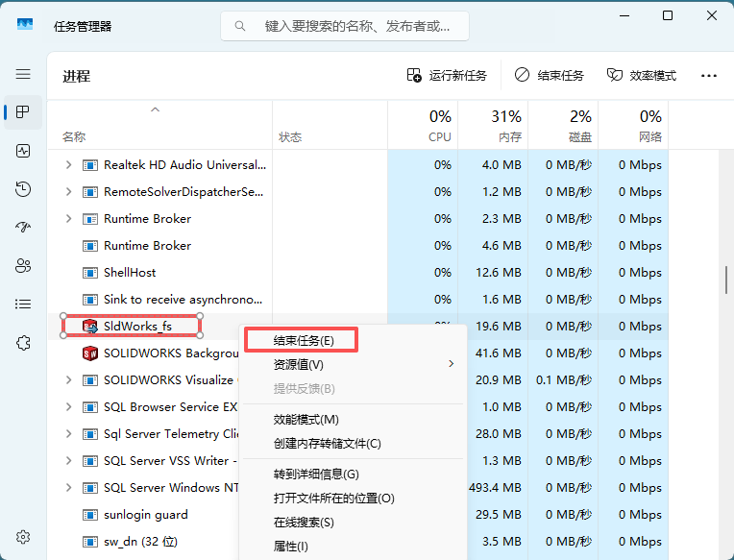Click 结束任务 in the top toolbar
Viewport: 734px width, 560px height.
click(x=550, y=75)
